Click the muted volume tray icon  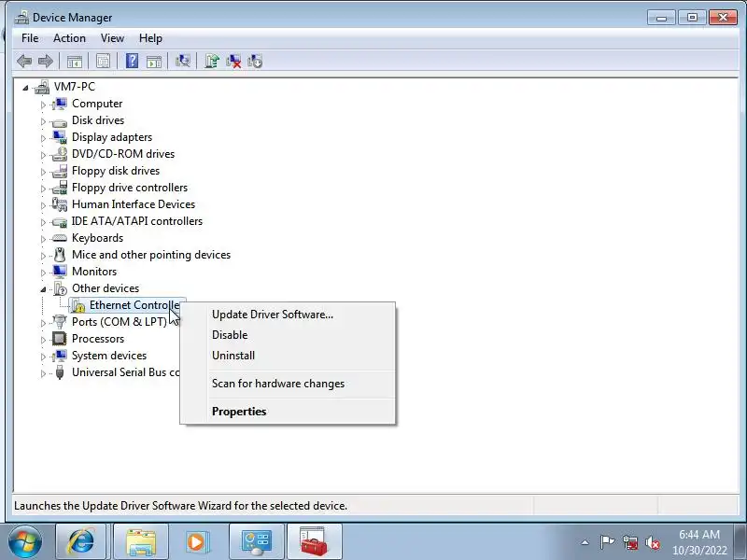click(x=653, y=542)
